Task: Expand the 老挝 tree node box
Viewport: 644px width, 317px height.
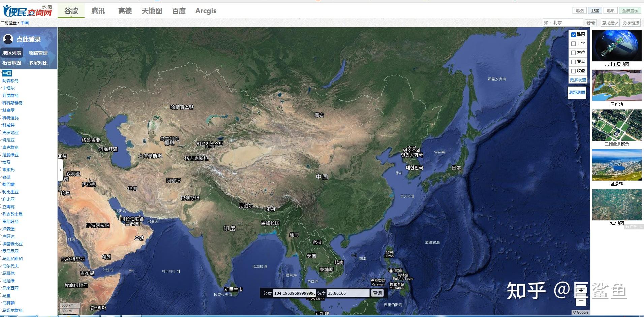Action: click(1, 177)
